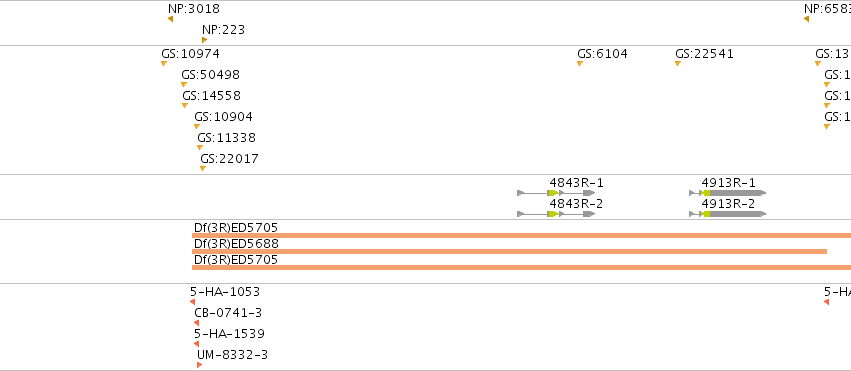Select the GS:22017 insertion marker
The image size is (851, 371).
pos(203,169)
